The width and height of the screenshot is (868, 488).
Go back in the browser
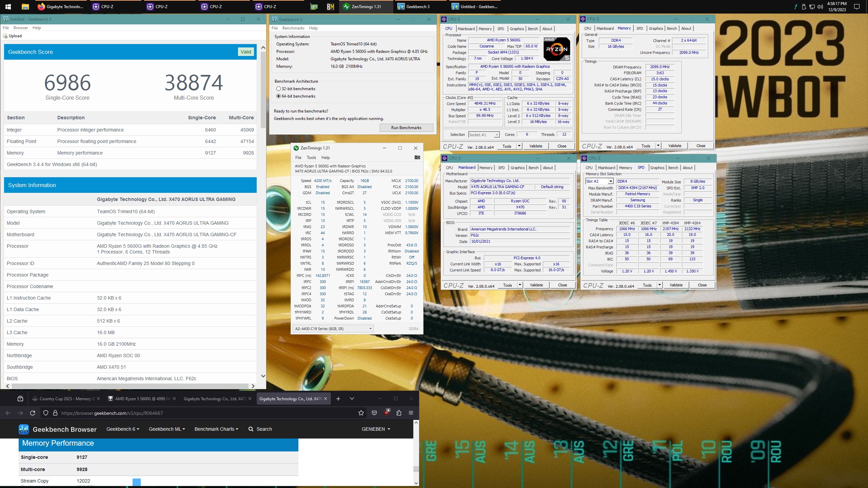pyautogui.click(x=8, y=413)
